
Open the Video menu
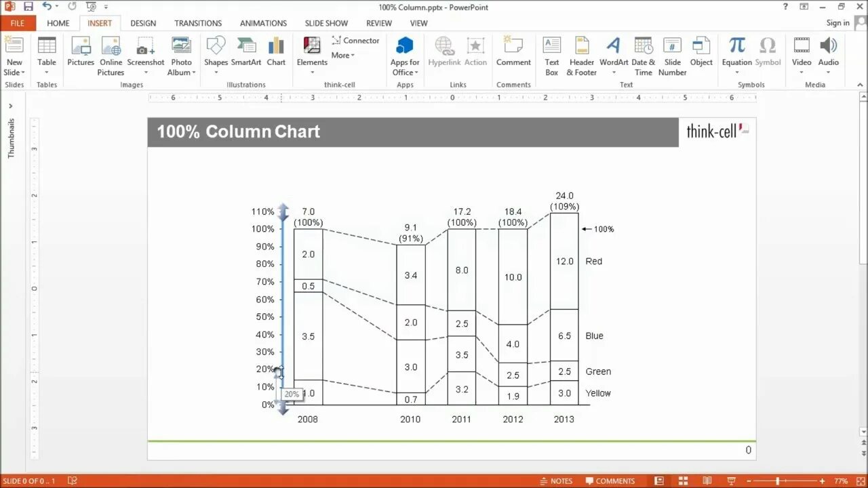click(x=802, y=56)
